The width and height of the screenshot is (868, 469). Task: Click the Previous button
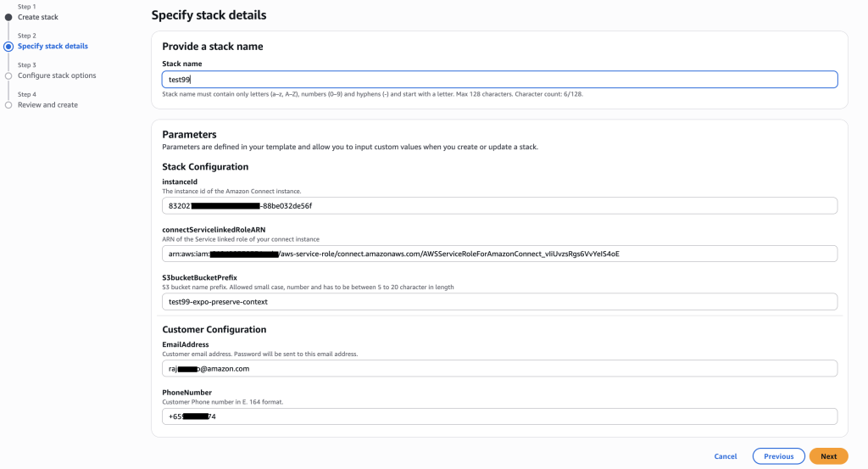coord(778,456)
